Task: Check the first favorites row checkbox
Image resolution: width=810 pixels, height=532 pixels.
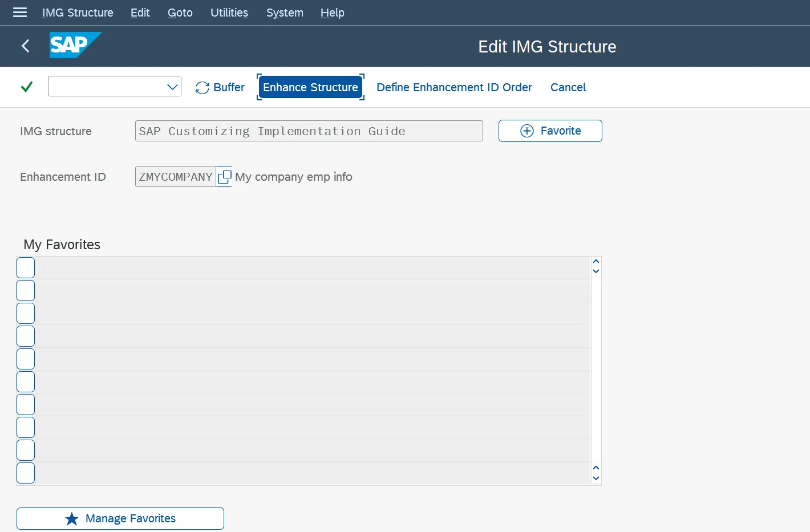Action: (x=25, y=267)
